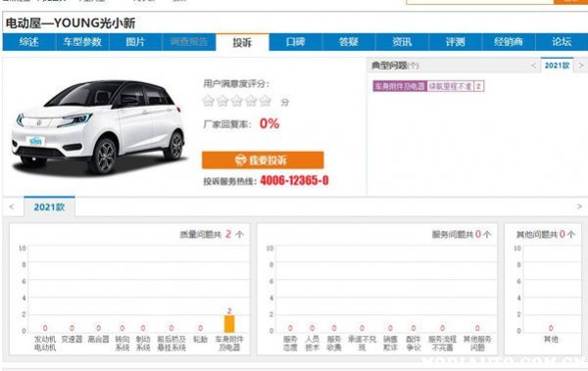Click 承诺不兑现 chart axis label
Screen dimensions: 588x371
(x=362, y=344)
